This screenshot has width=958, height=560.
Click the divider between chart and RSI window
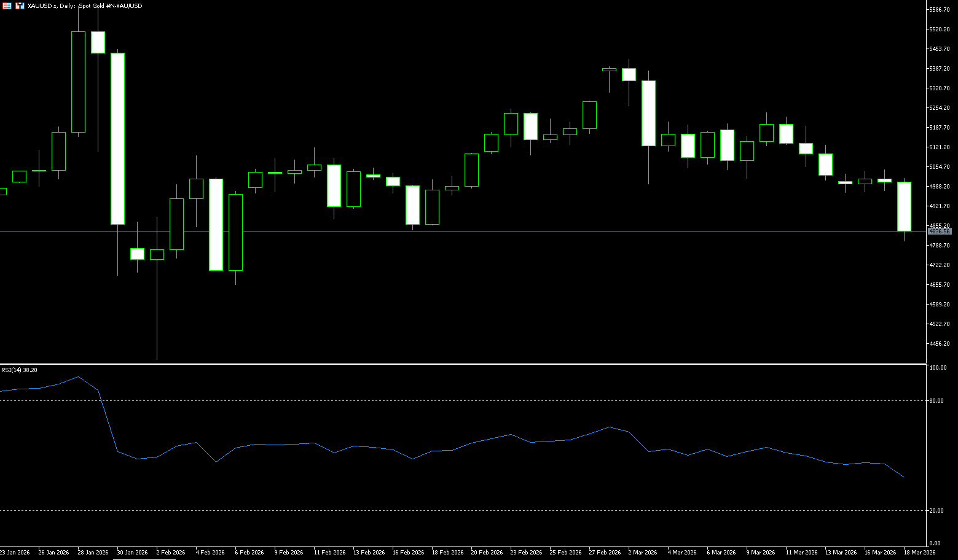pyautogui.click(x=461, y=364)
